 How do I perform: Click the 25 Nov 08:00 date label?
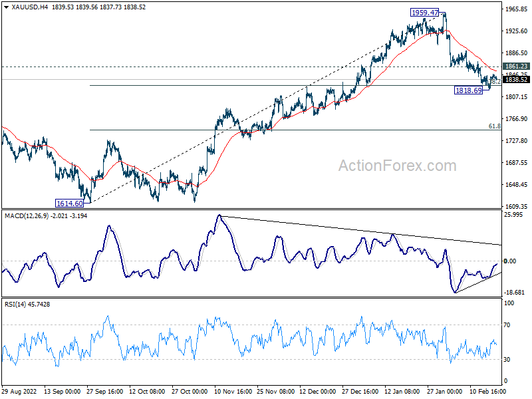click(275, 392)
